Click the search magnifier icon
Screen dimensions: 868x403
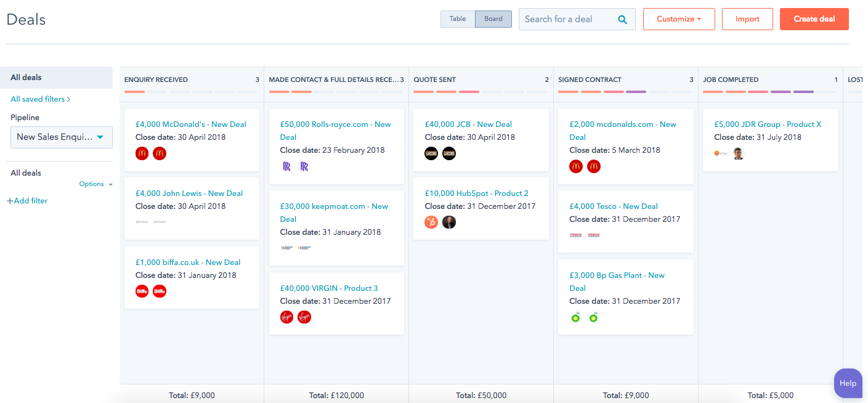(x=623, y=20)
